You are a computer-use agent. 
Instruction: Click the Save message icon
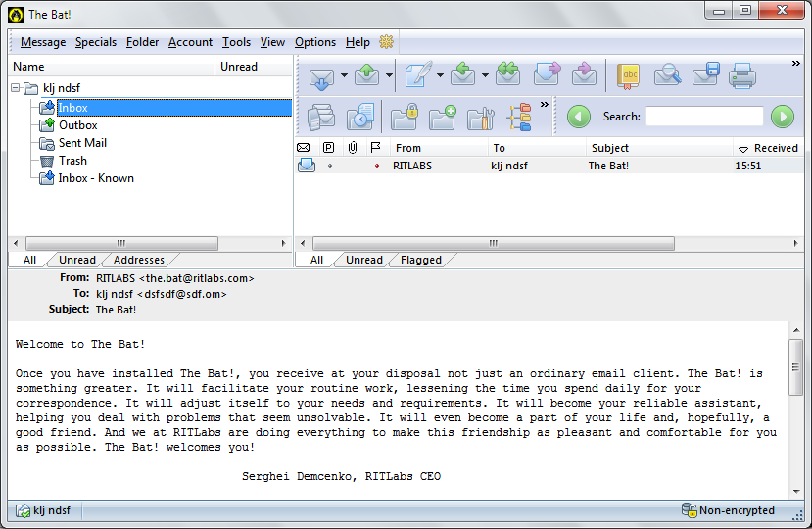click(706, 75)
